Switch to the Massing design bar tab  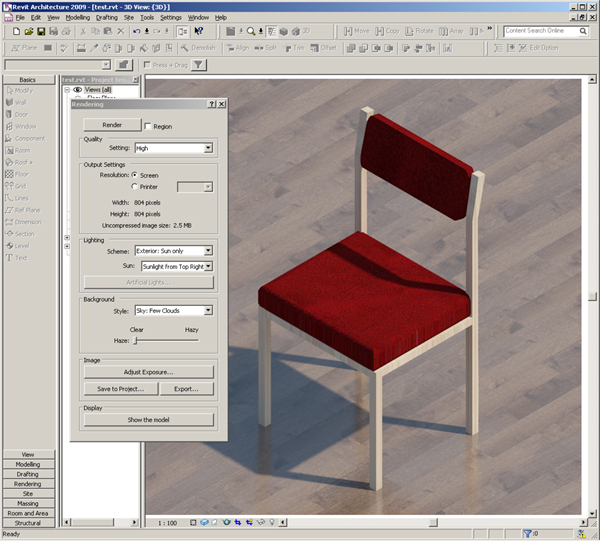click(x=28, y=503)
